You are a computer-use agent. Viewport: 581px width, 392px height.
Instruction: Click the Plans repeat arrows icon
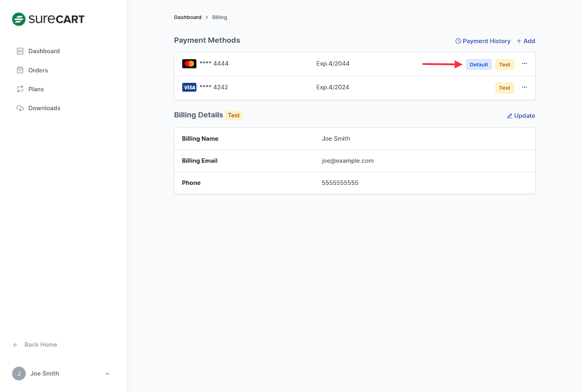click(20, 89)
